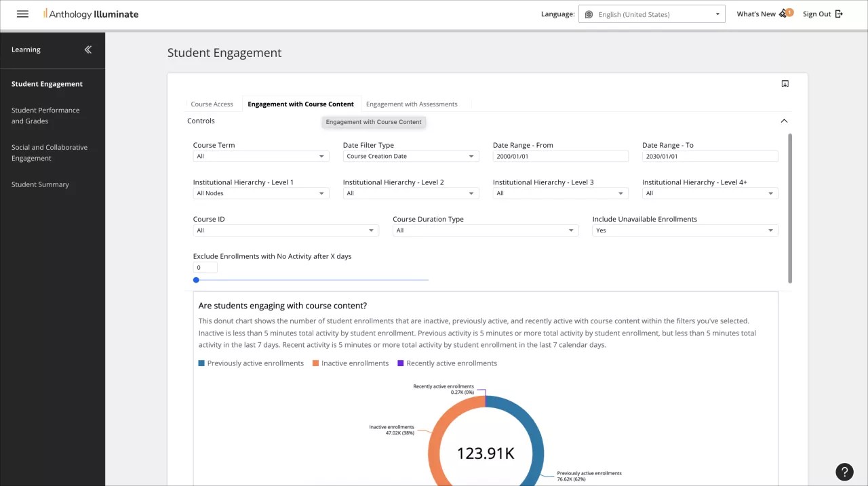The image size is (868, 486).
Task: Open the Course Term dropdown
Action: click(x=260, y=157)
